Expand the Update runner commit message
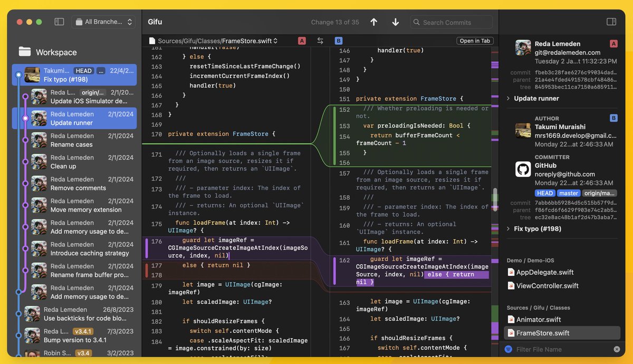The image size is (633, 364). click(509, 98)
